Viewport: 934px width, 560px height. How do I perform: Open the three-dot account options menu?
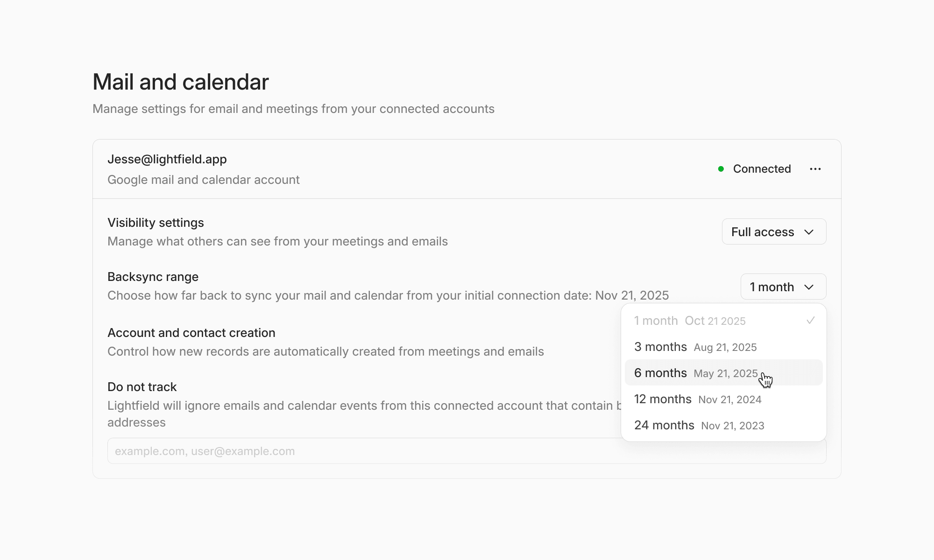815,169
